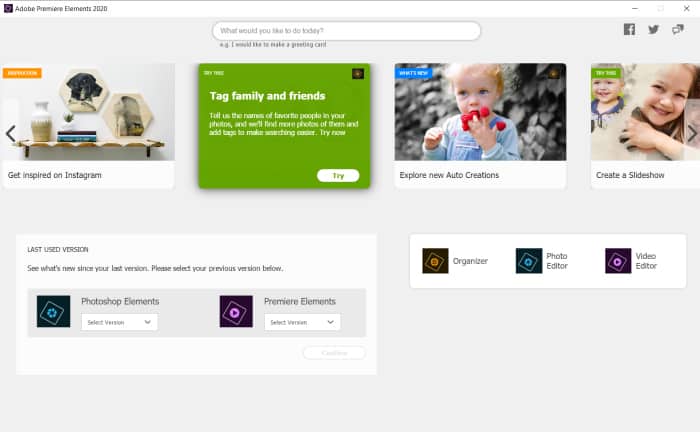Click Photoshop Elements icon in Last Used Version
700x432 pixels.
tap(54, 312)
